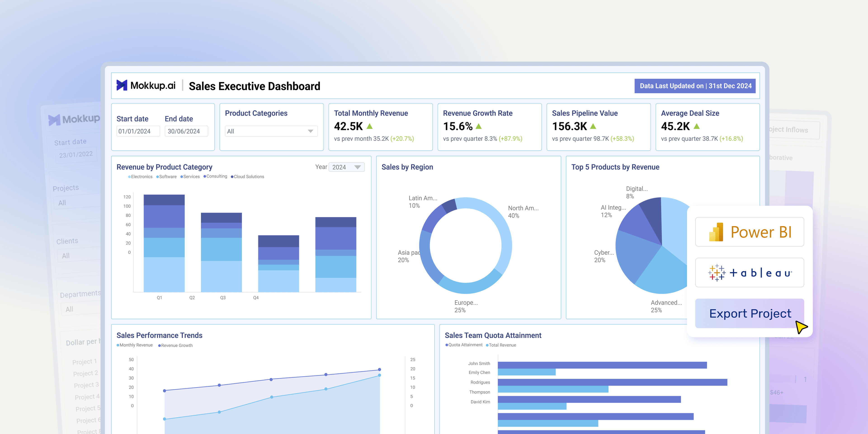868x434 pixels.
Task: Click the Export Project button
Action: (x=750, y=313)
